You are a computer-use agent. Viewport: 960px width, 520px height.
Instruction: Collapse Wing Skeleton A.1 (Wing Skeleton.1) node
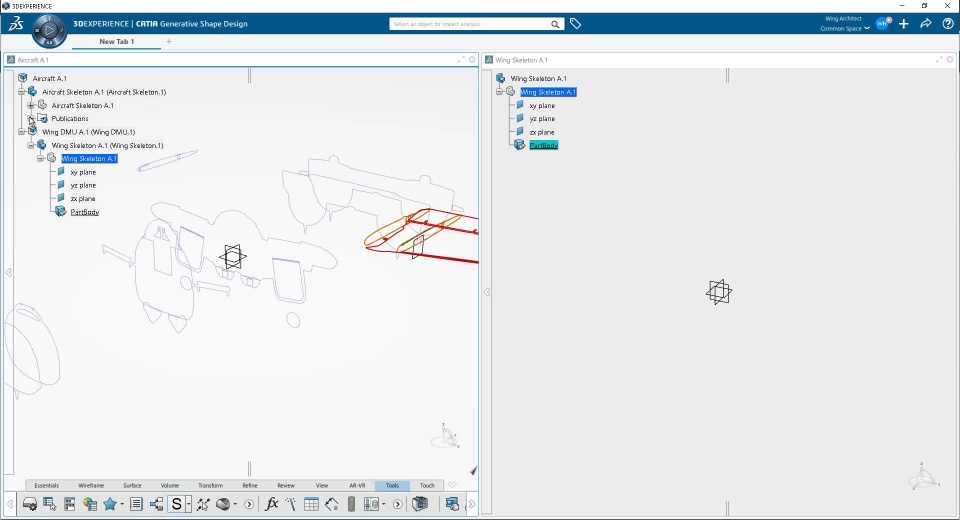click(31, 145)
